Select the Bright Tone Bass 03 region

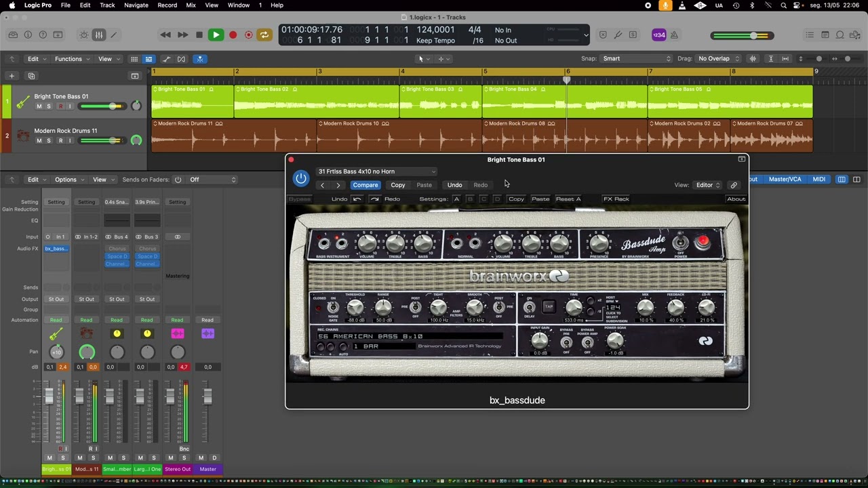(441, 101)
